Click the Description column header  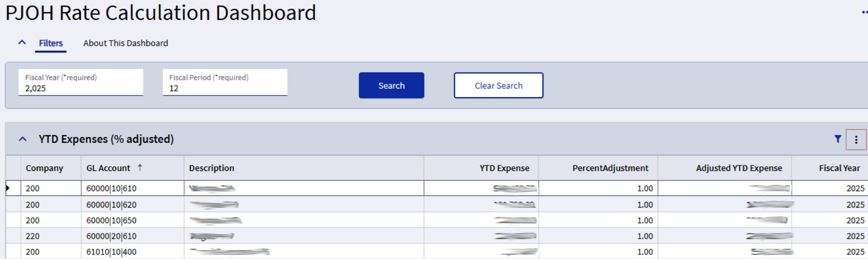212,168
